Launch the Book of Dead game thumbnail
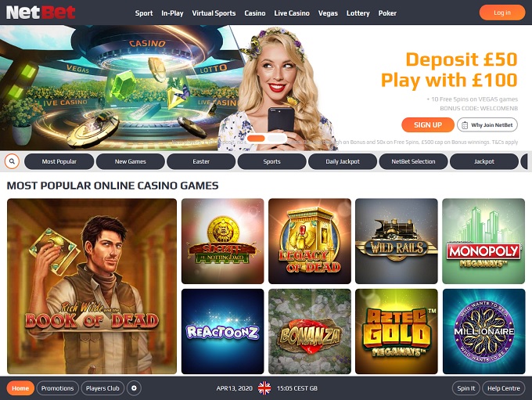Screen dimensions: 532x400 tap(92, 286)
